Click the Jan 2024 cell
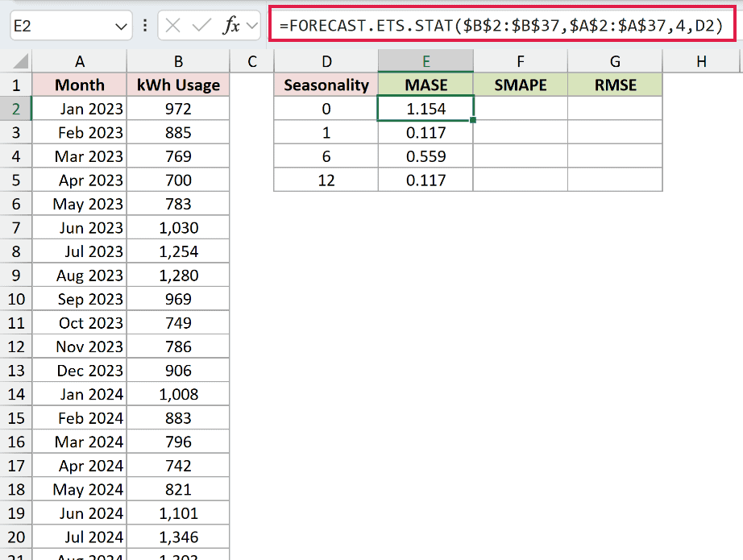The width and height of the screenshot is (743, 560). [80, 394]
